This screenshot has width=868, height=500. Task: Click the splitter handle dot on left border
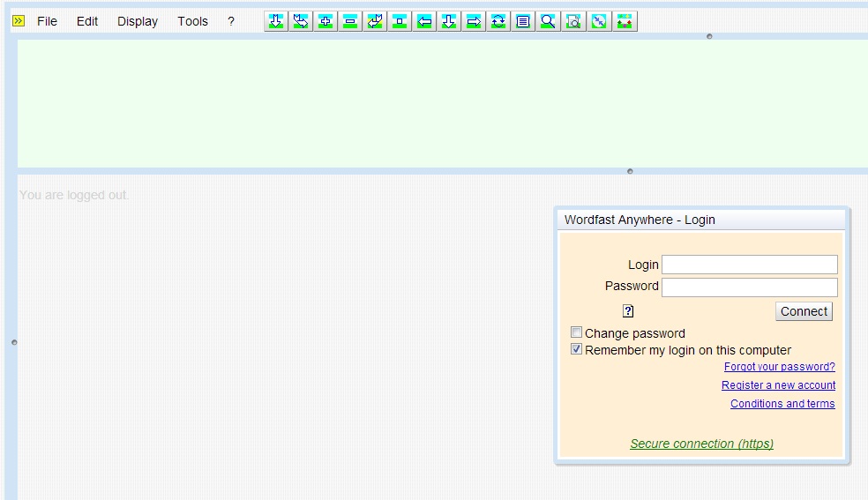pos(14,342)
